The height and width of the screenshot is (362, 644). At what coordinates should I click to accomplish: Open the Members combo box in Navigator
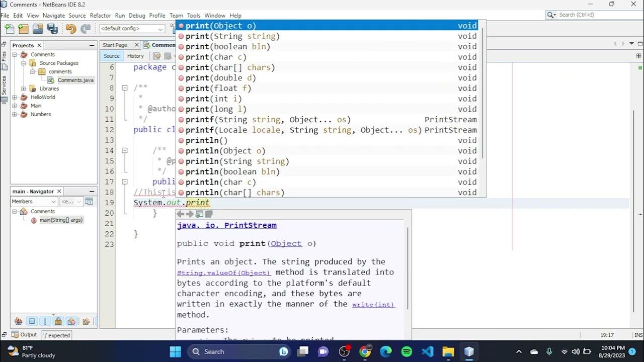[x=34, y=202]
